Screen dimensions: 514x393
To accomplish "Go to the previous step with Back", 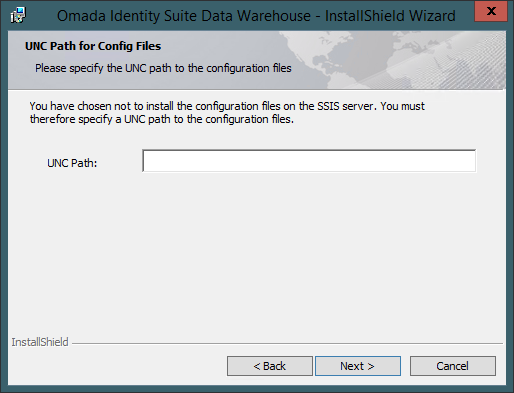I will [270, 366].
